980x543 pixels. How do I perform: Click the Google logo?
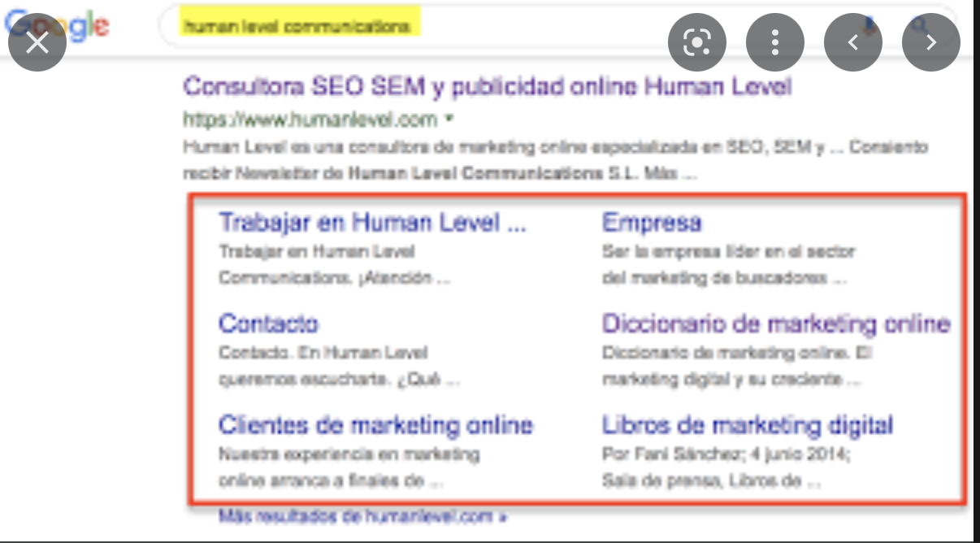click(x=57, y=27)
